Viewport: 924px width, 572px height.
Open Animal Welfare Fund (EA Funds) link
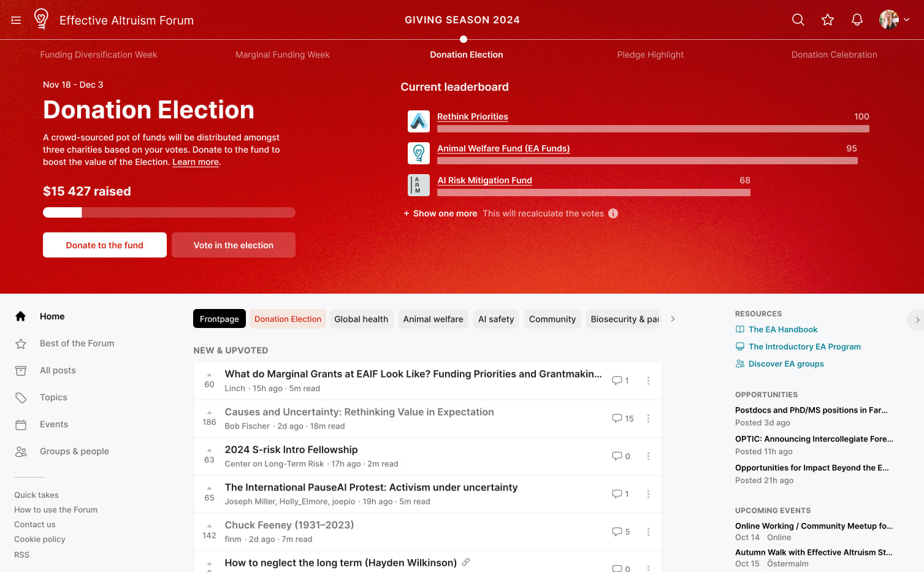(x=503, y=148)
